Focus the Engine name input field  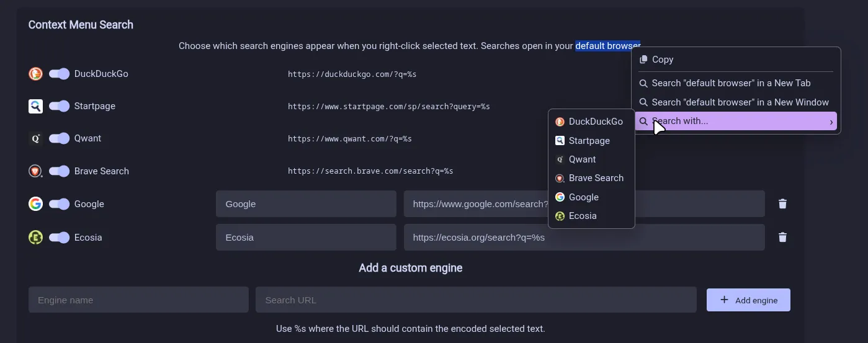pyautogui.click(x=138, y=300)
